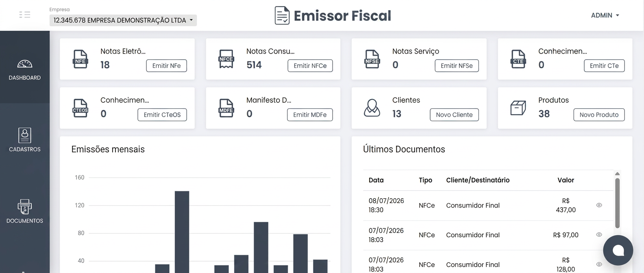Click the CTE document icon
The image size is (644, 273).
click(x=518, y=59)
